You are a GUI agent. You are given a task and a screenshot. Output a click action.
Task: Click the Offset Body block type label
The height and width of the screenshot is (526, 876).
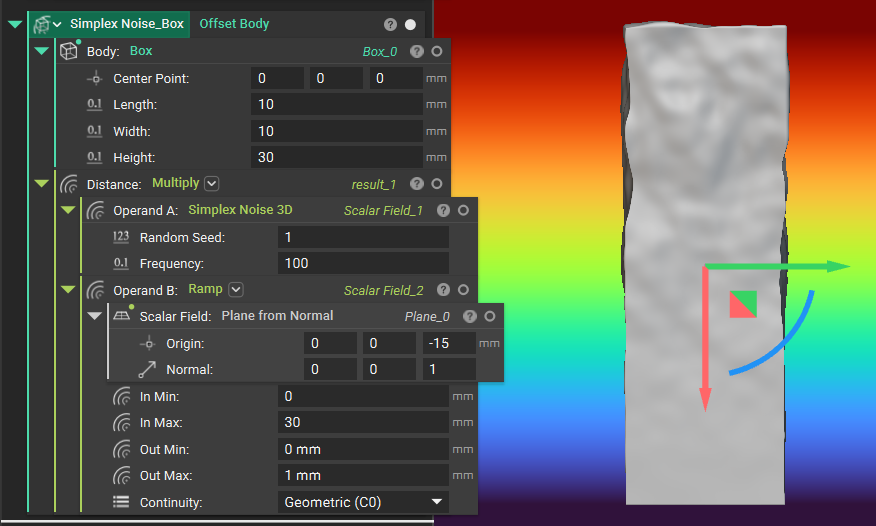[x=234, y=23]
